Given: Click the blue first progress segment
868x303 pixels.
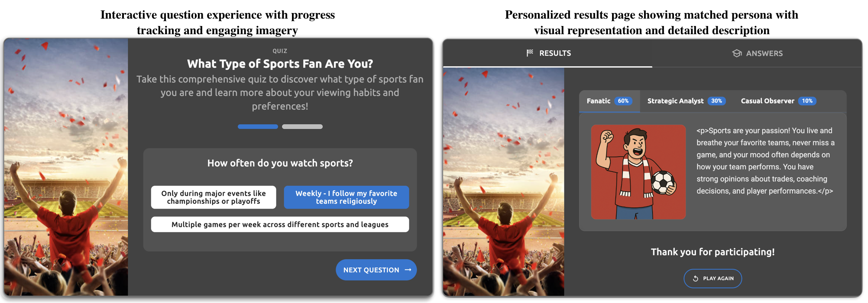Looking at the screenshot, I should [x=258, y=126].
